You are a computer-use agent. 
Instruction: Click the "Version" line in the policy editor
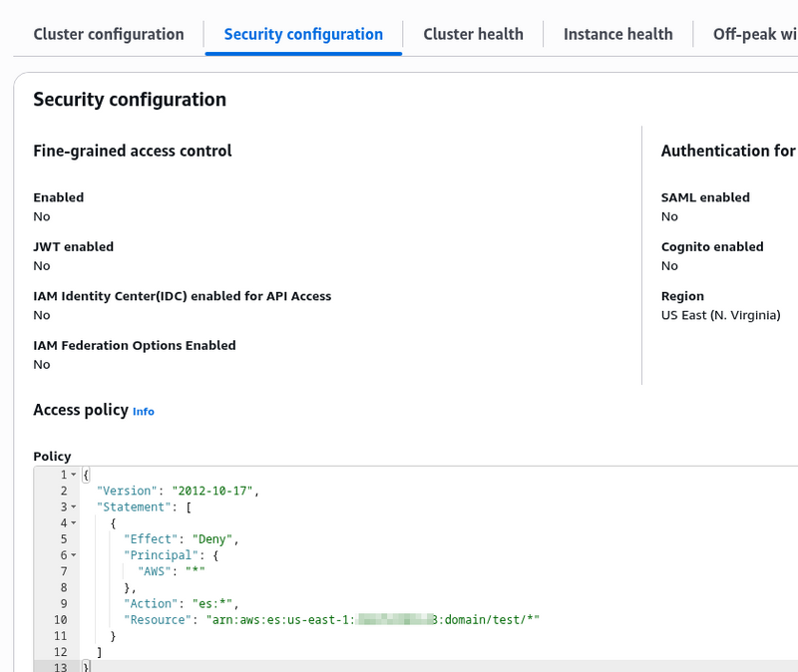coord(178,491)
